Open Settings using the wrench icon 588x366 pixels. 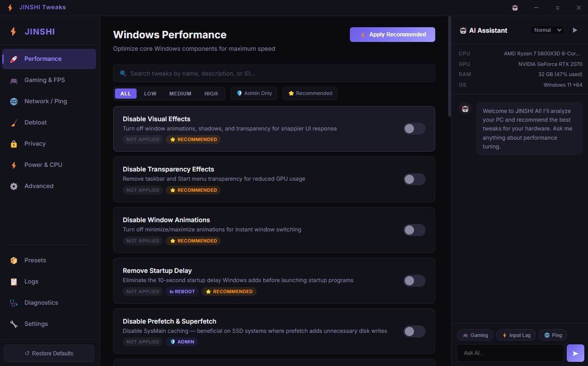tap(13, 324)
